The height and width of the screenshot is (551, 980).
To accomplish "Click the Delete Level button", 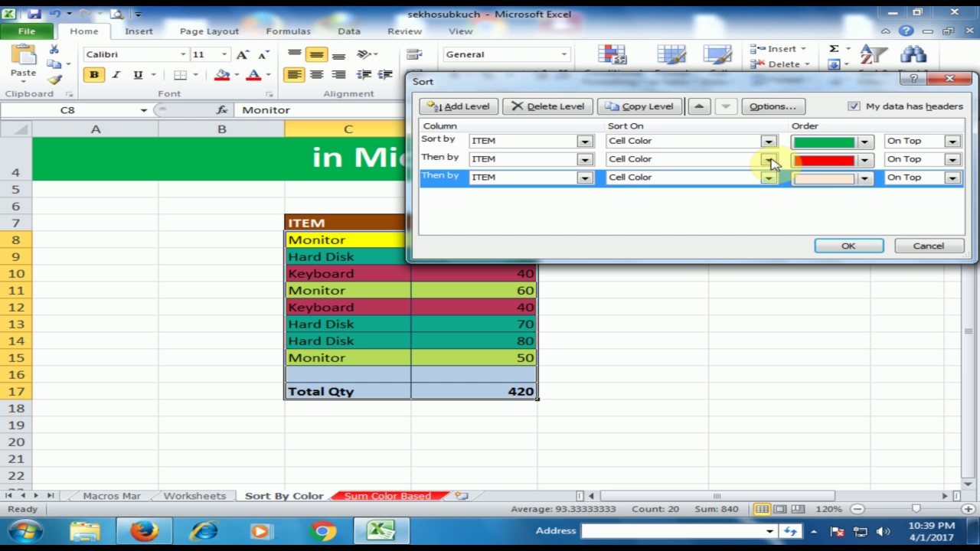I will (x=547, y=106).
